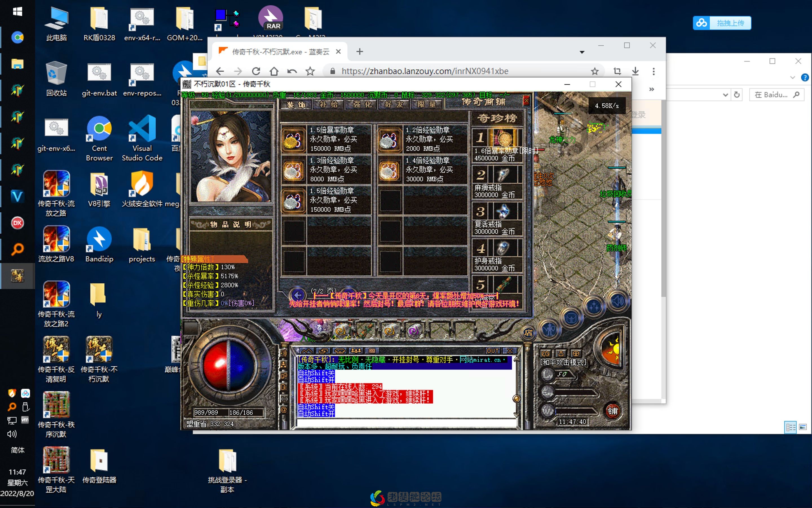Click the chat scrollbar gold thumb
Viewport: 812px width, 508px height.
517,399
